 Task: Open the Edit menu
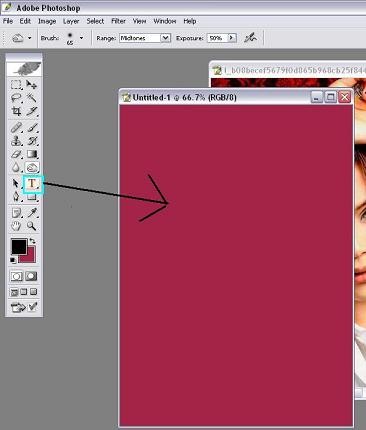[x=25, y=21]
